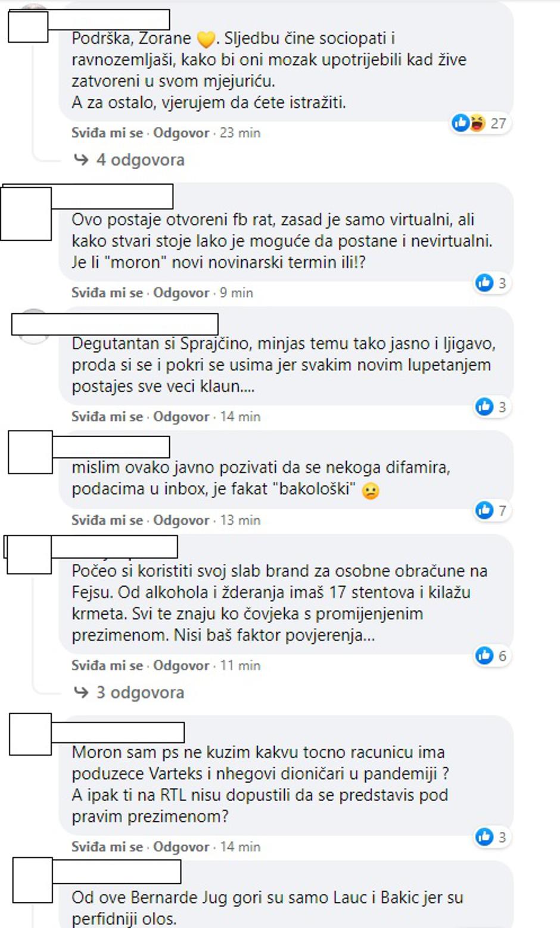
Task: Like the 'Počeo si koristiti' comment
Action: [x=107, y=665]
